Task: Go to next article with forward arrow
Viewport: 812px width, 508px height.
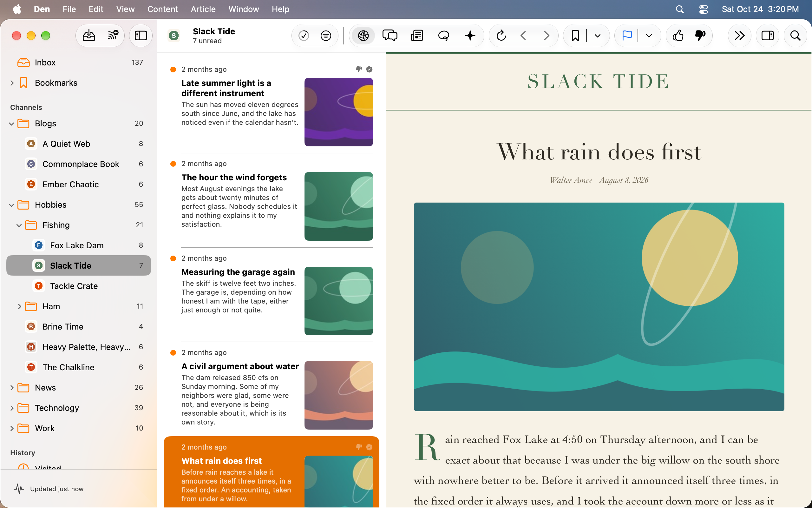Action: (546, 35)
